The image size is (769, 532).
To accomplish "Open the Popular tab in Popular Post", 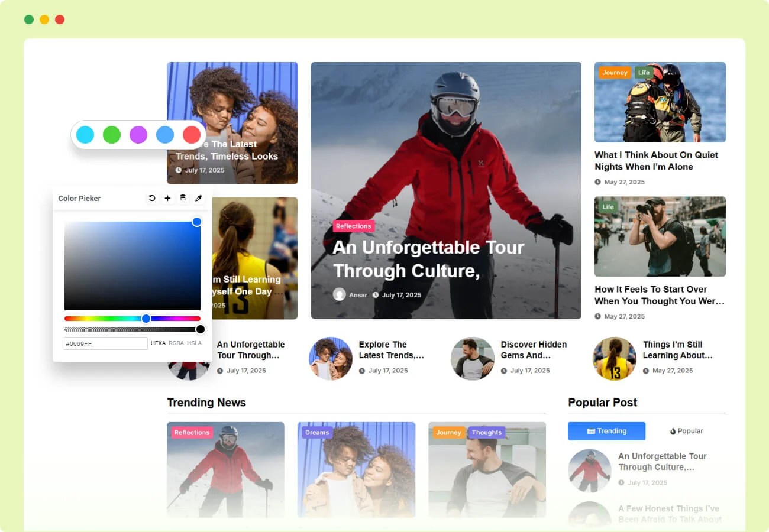I will tap(686, 431).
